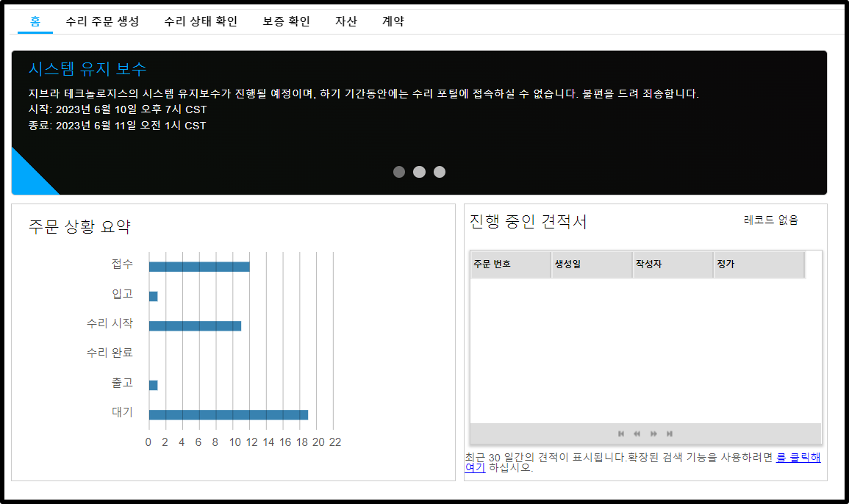The height and width of the screenshot is (504, 849).
Task: Go to last page of quotes table
Action: 670,433
